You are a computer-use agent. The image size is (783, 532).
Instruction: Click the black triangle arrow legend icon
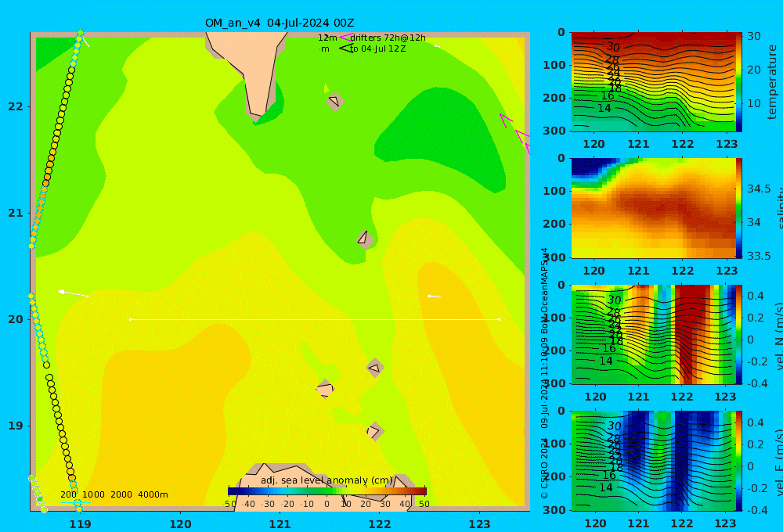click(x=346, y=49)
